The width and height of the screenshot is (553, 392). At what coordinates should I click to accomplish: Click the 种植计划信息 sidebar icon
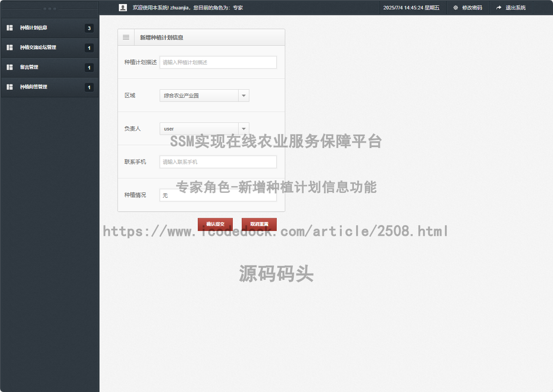coord(10,28)
